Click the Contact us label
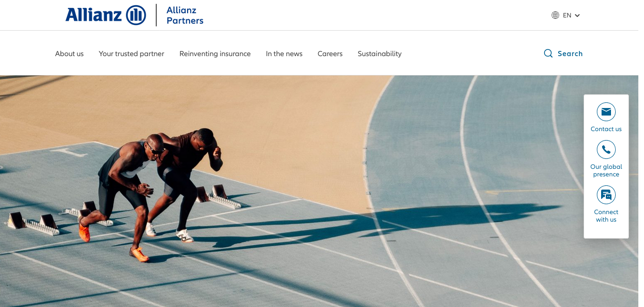This screenshot has height=307, width=644. pos(606,129)
